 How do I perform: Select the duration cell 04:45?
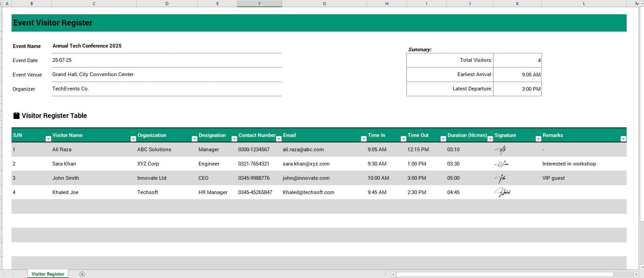470,192
